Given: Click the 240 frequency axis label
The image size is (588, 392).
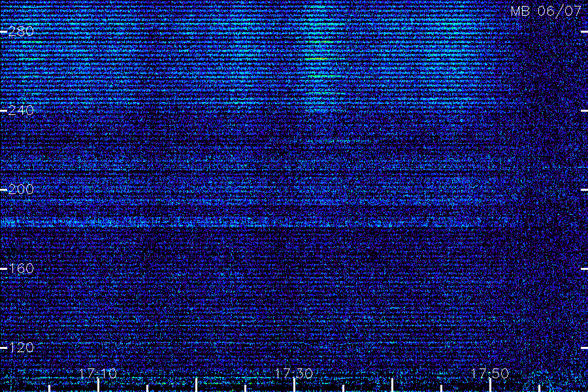Looking at the screenshot, I should click(x=21, y=110).
